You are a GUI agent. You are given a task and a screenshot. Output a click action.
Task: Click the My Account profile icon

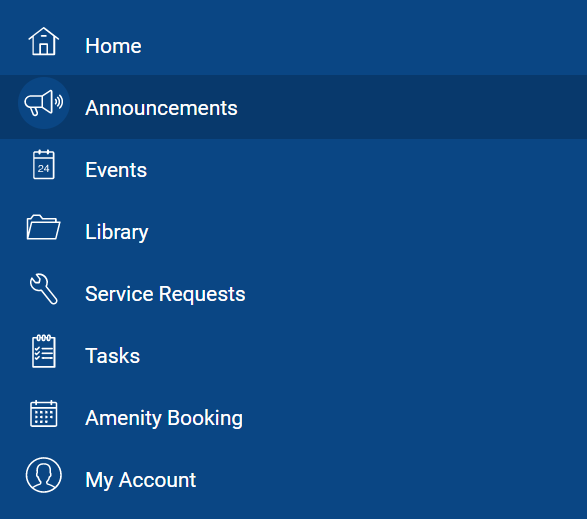(44, 475)
